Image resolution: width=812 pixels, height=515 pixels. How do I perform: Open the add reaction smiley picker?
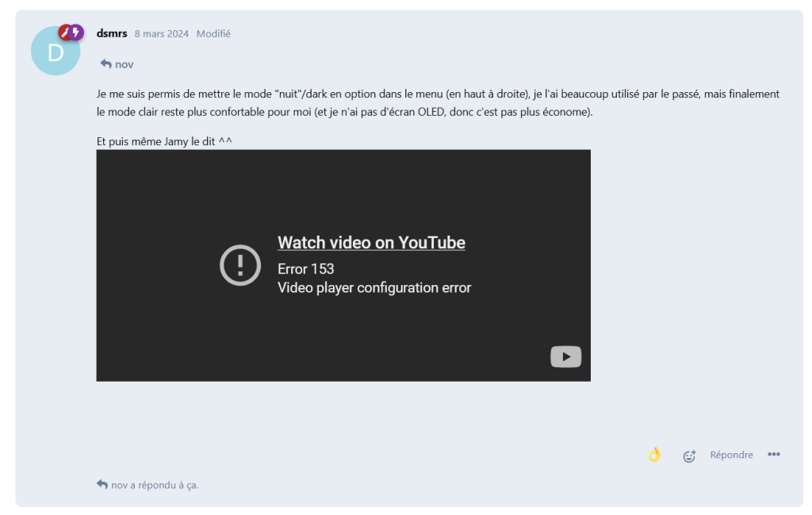coord(689,455)
